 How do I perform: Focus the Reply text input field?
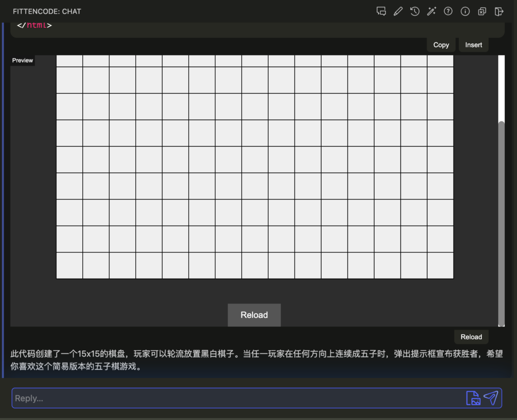coord(237,398)
